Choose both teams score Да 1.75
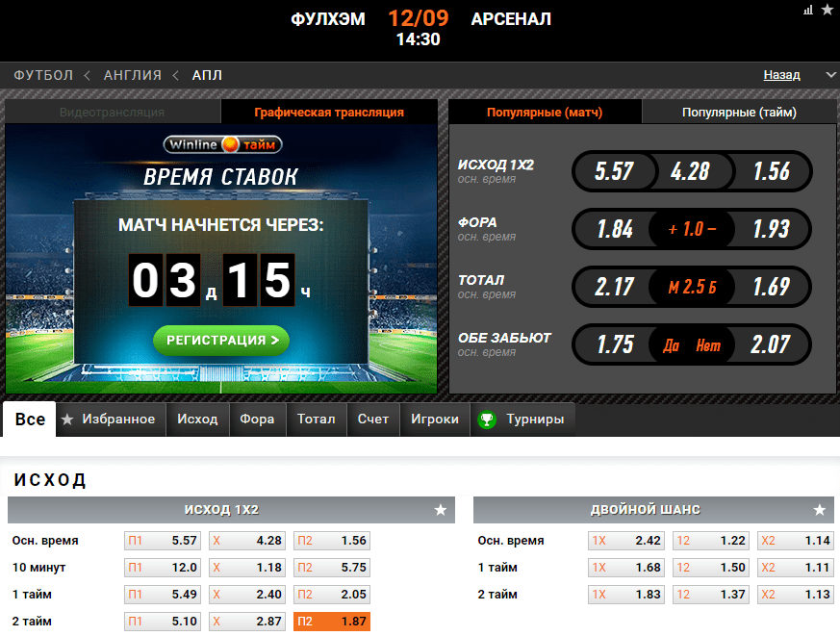The width and height of the screenshot is (840, 636). click(x=615, y=344)
